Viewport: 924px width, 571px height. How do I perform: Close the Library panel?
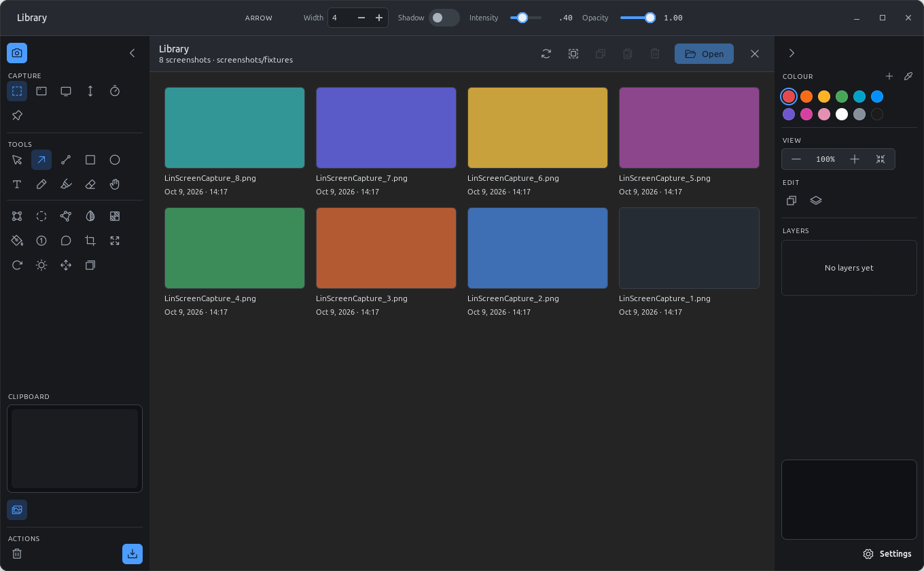(x=755, y=54)
